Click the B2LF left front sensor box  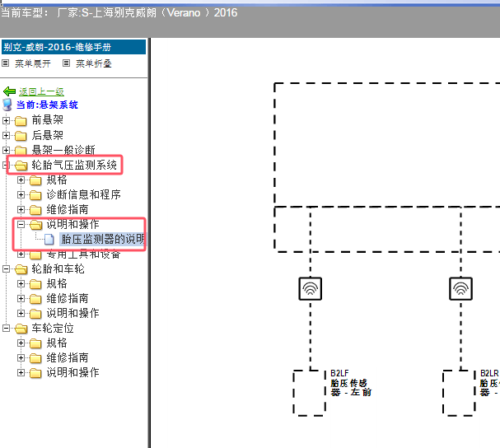[311, 393]
